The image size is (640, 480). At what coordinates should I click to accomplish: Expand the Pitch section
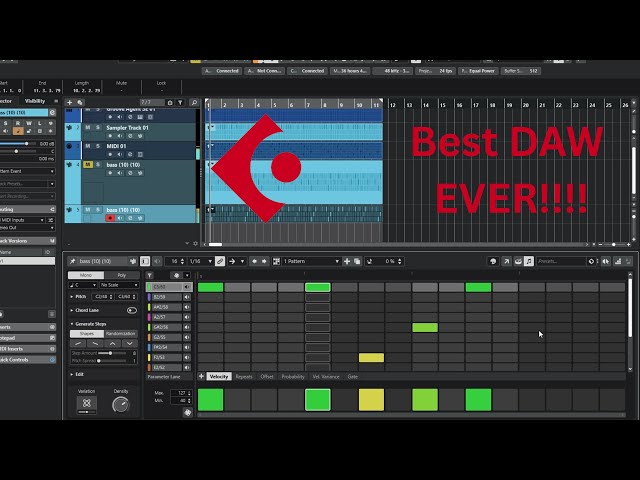click(72, 297)
